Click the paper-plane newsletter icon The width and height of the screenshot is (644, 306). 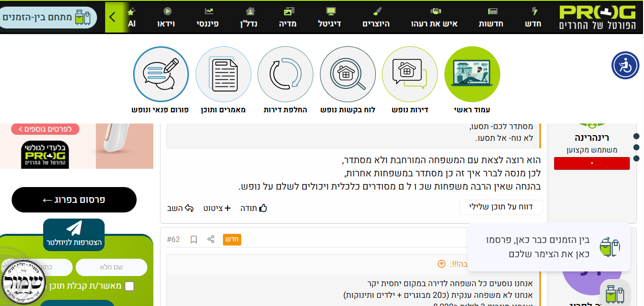tap(74, 228)
